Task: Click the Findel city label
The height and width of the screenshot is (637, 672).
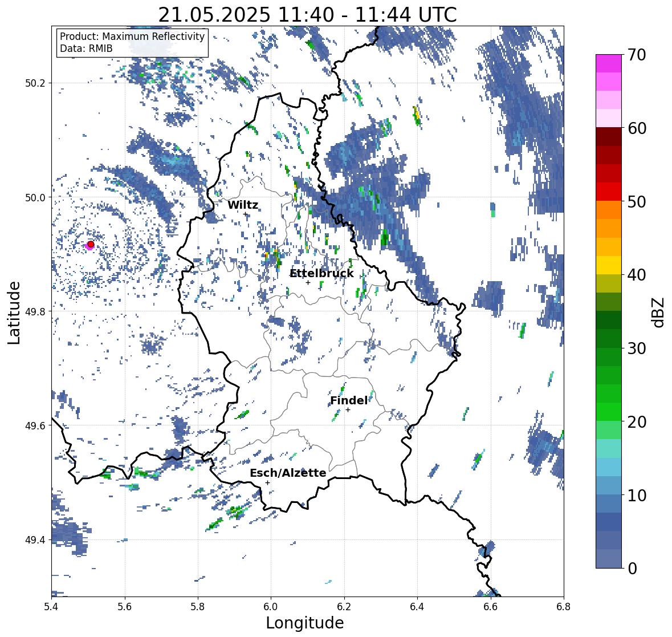Action: click(x=349, y=400)
